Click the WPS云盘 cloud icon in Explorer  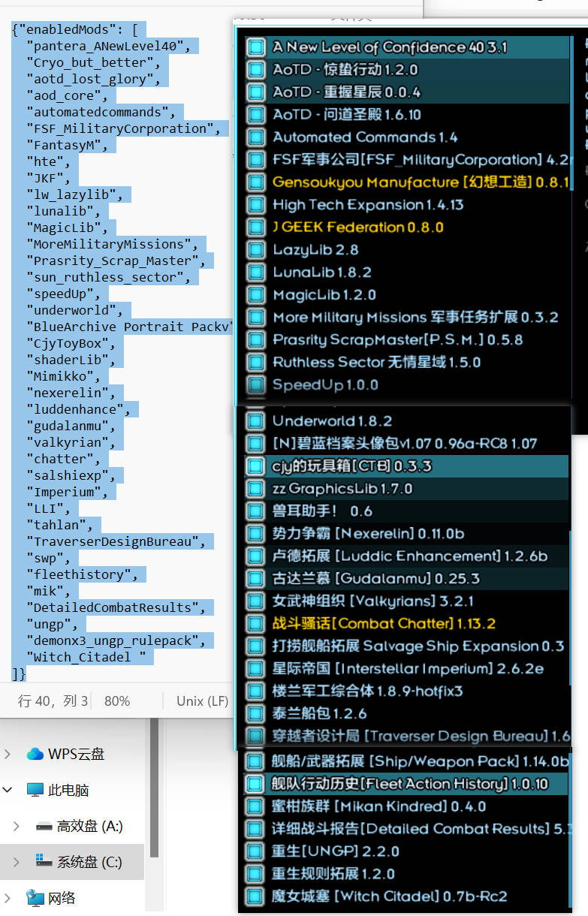[x=35, y=754]
